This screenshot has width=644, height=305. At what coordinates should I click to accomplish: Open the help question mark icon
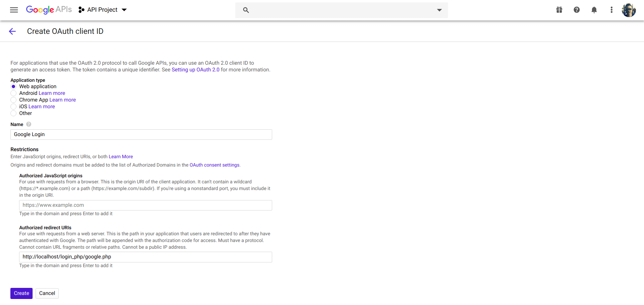(577, 10)
